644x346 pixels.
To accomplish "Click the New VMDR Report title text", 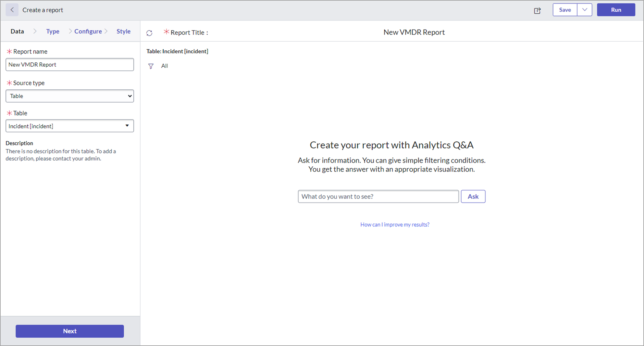I will pos(414,32).
